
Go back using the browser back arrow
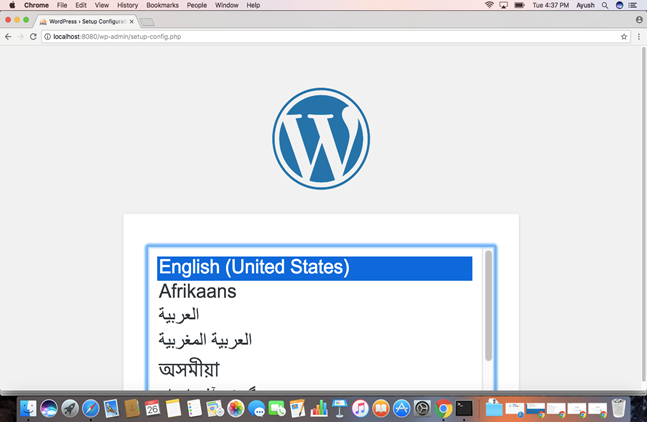pyautogui.click(x=8, y=37)
